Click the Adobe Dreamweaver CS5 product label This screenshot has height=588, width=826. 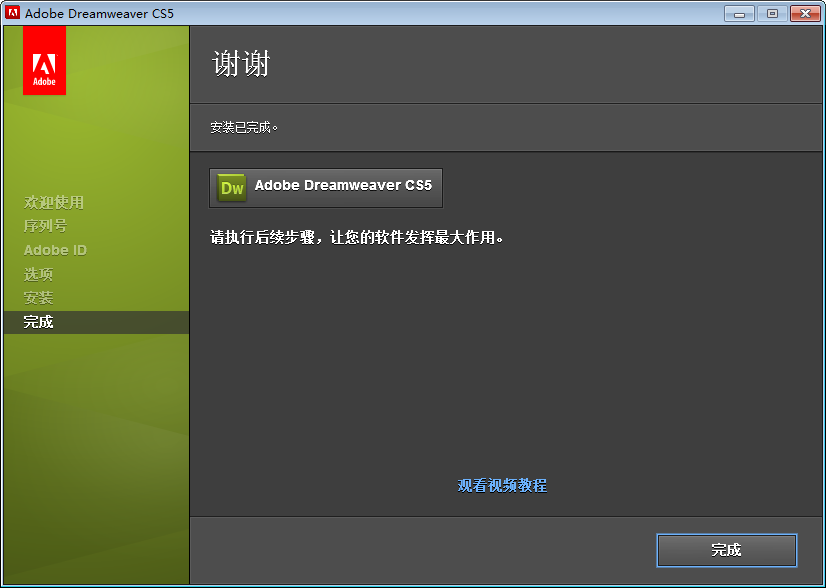[343, 185]
